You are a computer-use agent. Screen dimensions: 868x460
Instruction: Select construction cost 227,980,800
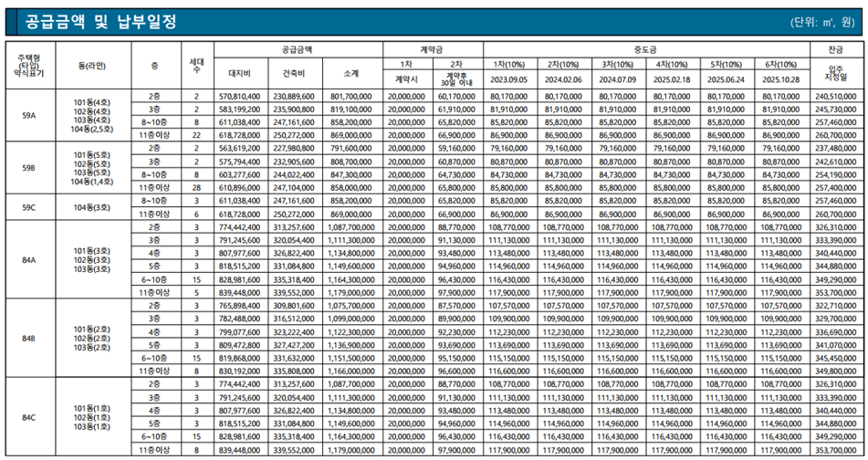click(294, 149)
